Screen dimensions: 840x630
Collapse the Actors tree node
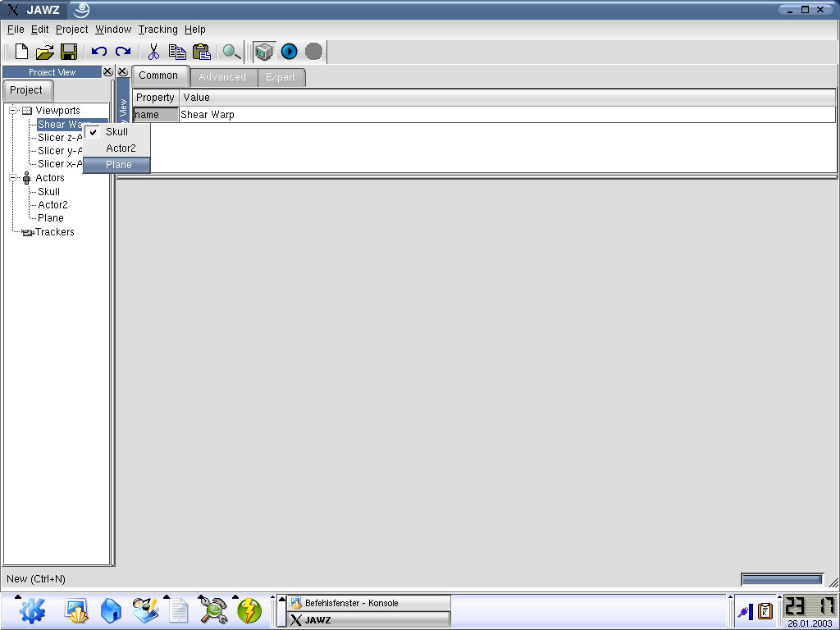coord(14,178)
